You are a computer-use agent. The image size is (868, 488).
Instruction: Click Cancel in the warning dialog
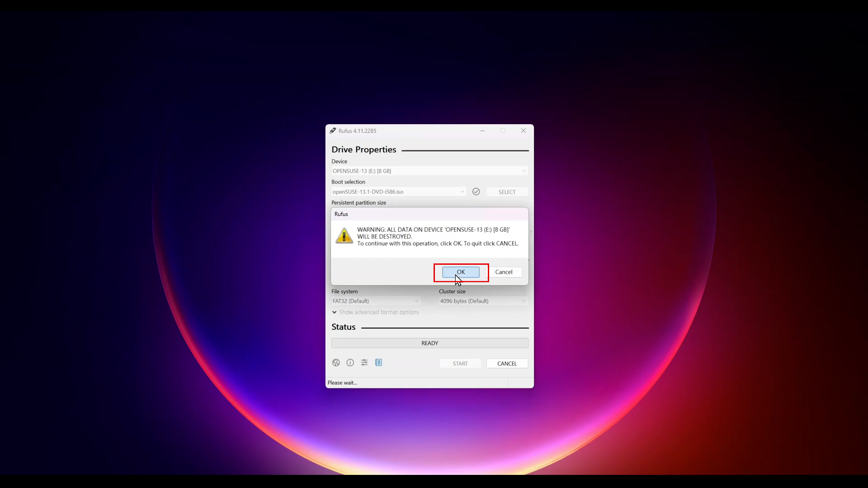click(x=504, y=272)
